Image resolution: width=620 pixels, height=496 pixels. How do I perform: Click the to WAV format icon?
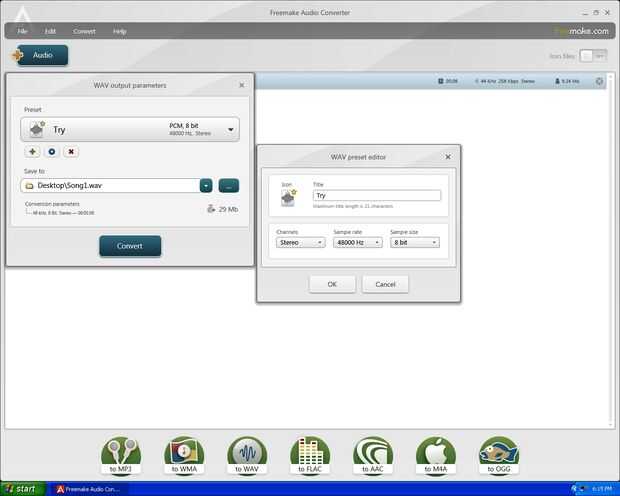[x=247, y=455]
